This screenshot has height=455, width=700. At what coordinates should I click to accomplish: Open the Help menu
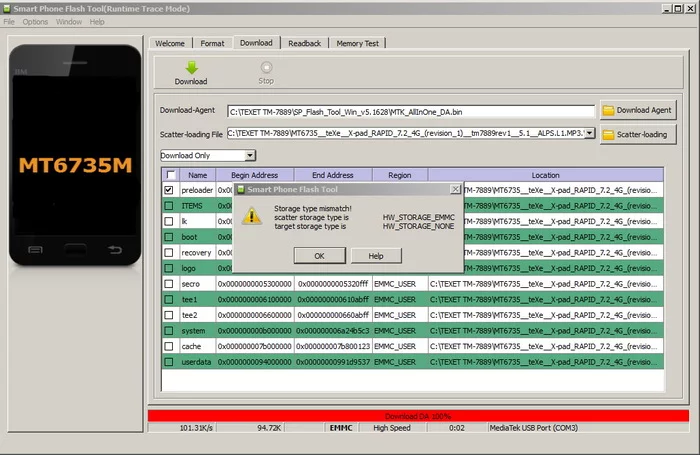[97, 22]
